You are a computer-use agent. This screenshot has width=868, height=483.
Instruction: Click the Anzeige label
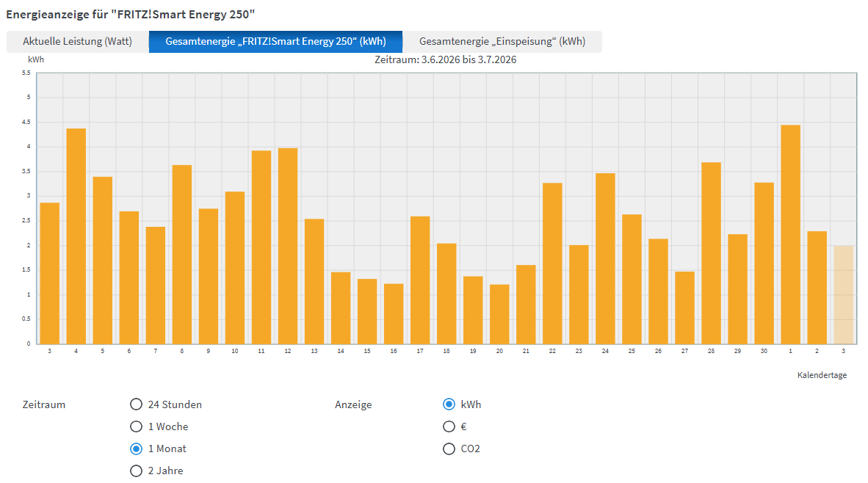(353, 404)
